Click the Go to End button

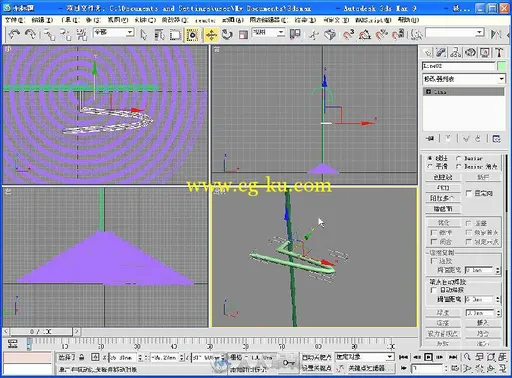click(x=453, y=357)
